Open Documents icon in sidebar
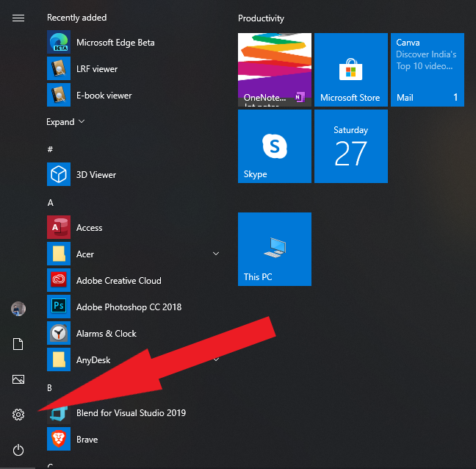476x469 pixels. point(18,344)
